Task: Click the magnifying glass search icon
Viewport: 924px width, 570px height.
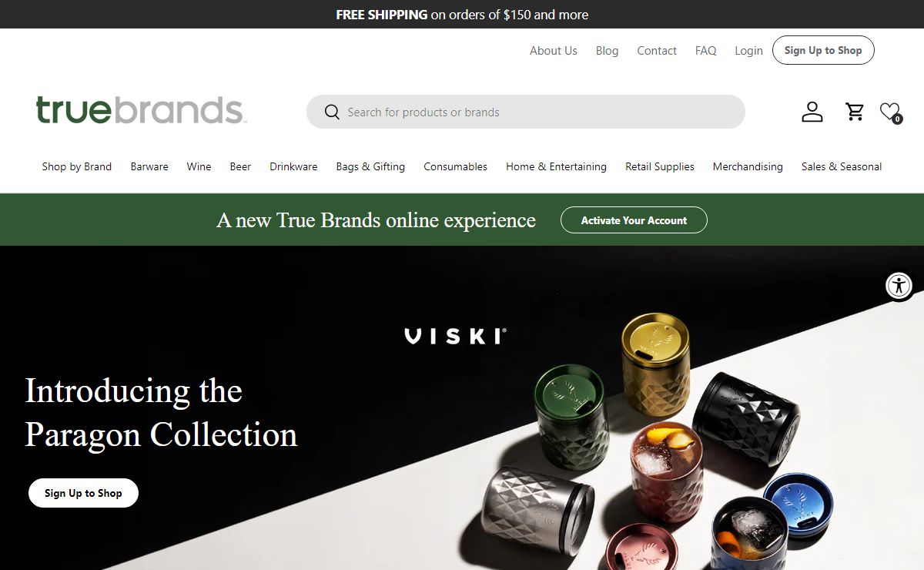Action: coord(332,112)
